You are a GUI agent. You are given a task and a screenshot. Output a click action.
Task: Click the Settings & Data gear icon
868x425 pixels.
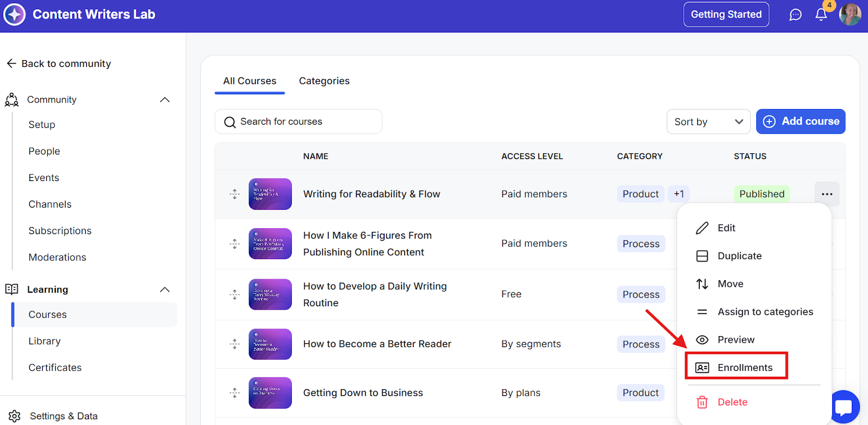click(x=15, y=416)
